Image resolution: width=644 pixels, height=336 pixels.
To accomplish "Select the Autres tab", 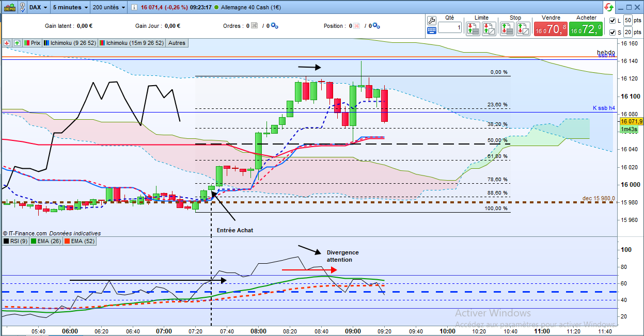I will pos(177,43).
